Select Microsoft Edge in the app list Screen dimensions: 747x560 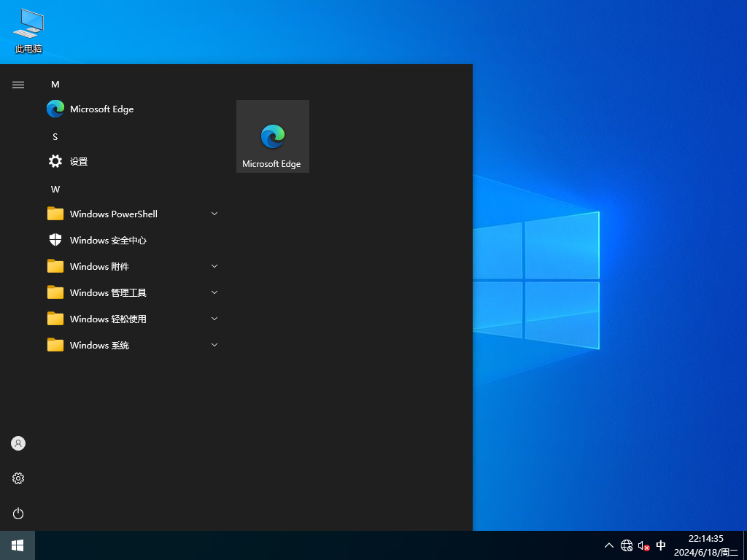tap(101, 109)
